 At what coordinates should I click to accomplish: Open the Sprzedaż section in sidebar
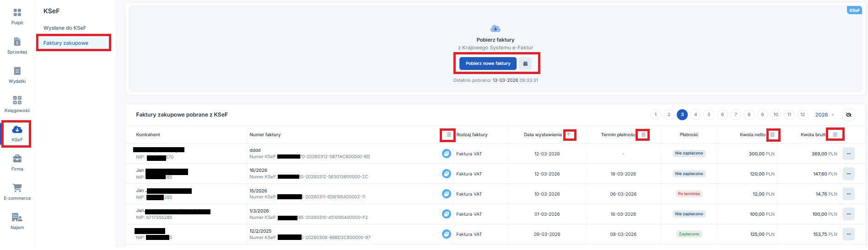(x=17, y=42)
